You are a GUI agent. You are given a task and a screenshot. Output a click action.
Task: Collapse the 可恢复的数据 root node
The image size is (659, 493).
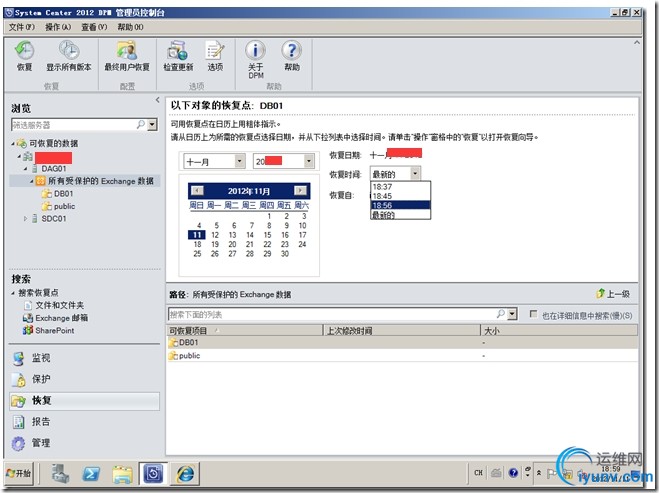click(x=13, y=144)
